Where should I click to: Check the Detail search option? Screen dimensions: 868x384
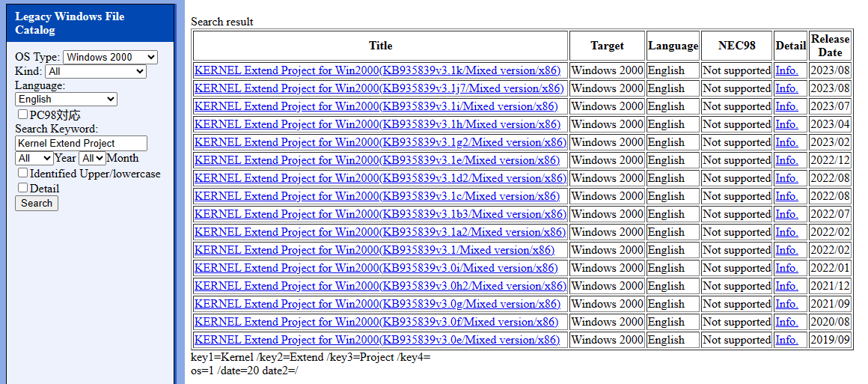[22, 188]
